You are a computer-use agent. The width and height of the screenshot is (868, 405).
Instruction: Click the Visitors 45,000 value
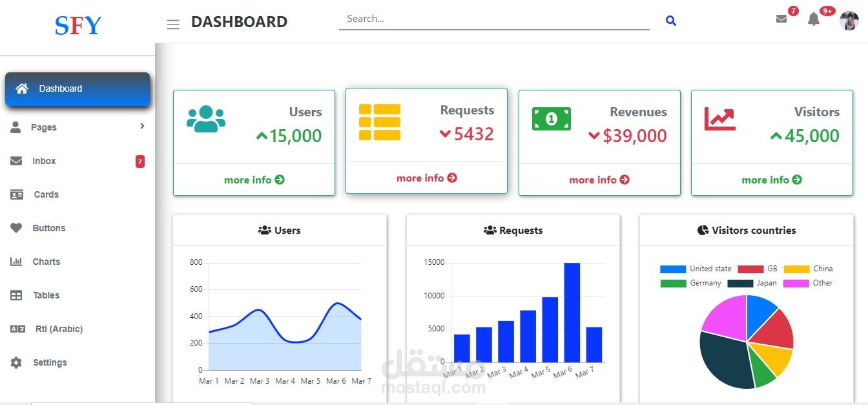805,136
